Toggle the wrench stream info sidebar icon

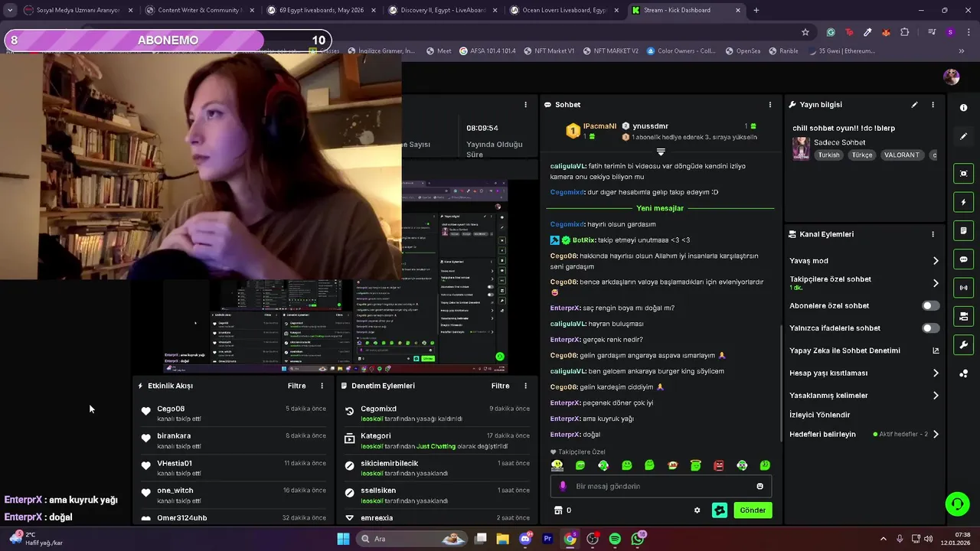pos(963,345)
